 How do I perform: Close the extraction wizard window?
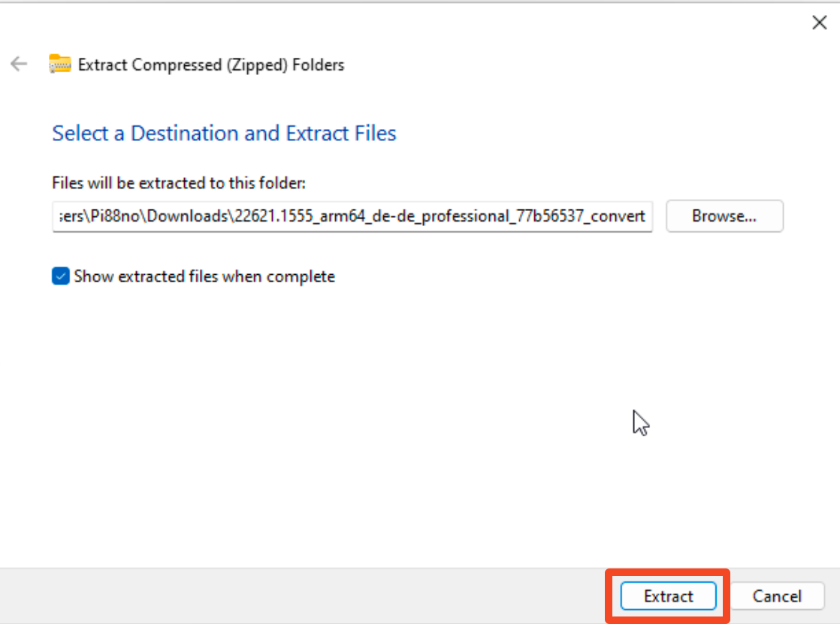(x=820, y=23)
